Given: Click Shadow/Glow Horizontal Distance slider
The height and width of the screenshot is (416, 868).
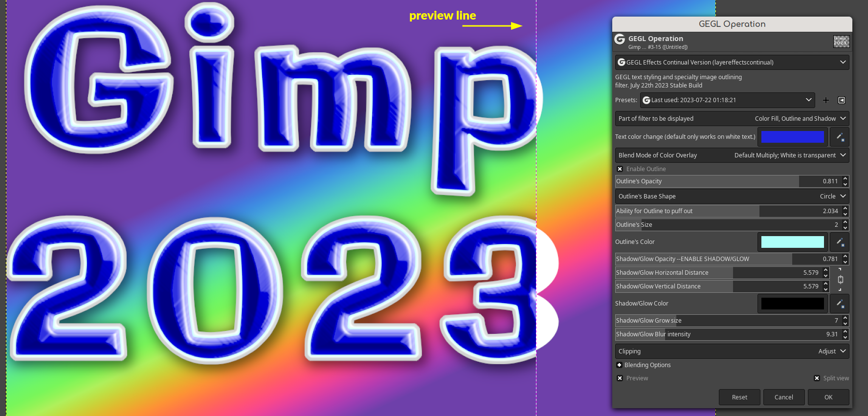Looking at the screenshot, I should coord(718,273).
